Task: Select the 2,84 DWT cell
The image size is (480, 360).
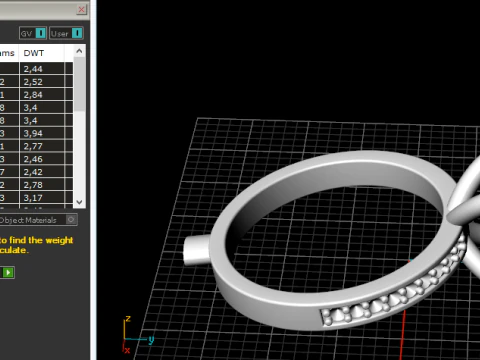Action: tap(42, 95)
